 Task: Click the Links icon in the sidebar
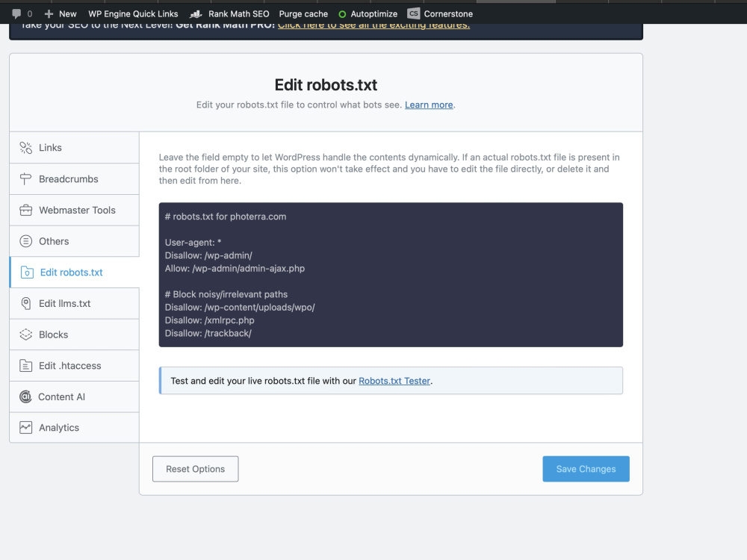coord(25,148)
